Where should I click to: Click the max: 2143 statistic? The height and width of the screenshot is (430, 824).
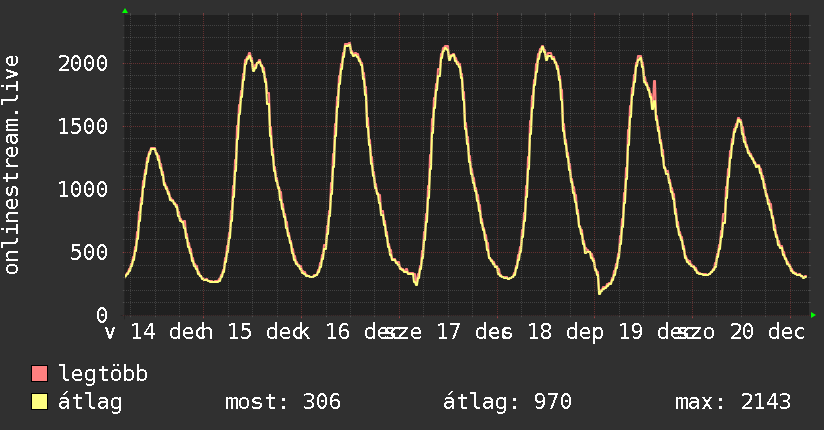733,402
